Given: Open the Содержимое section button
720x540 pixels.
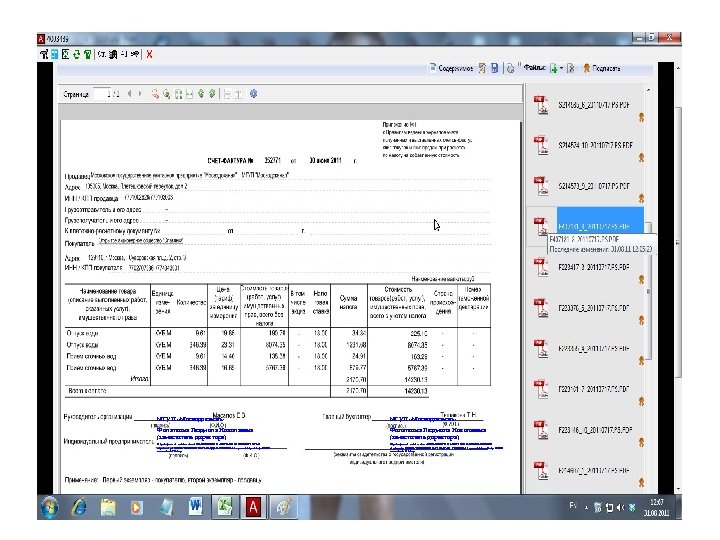Looking at the screenshot, I should click(451, 68).
